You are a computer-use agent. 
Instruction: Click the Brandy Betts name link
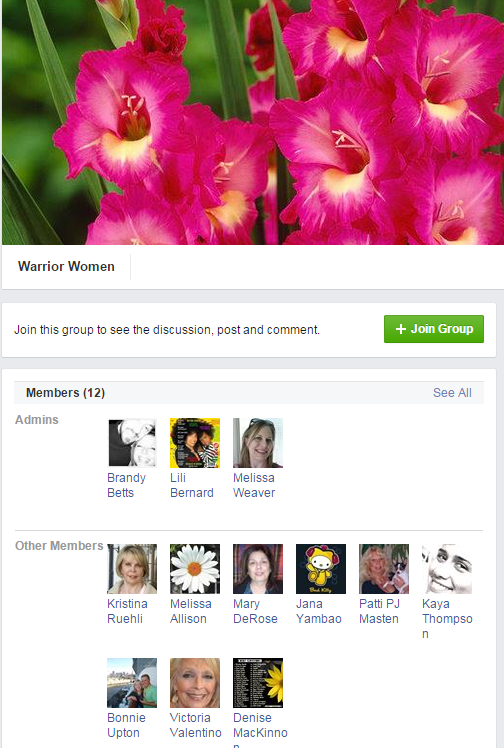click(x=126, y=485)
